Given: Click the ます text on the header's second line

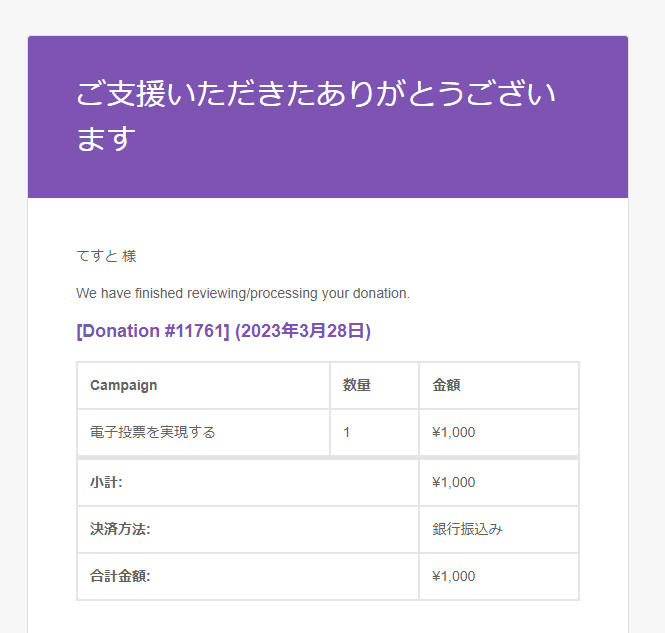Looking at the screenshot, I should (x=106, y=139).
